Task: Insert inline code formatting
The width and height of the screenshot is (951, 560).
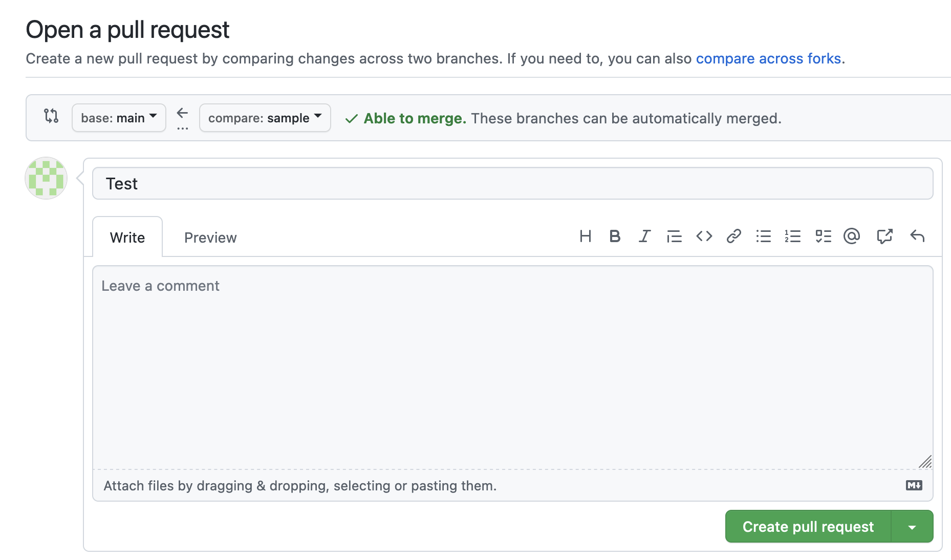Action: tap(704, 236)
